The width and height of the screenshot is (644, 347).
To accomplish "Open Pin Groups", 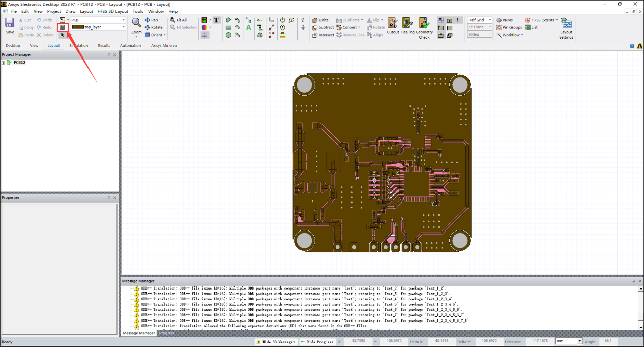I will [x=509, y=27].
